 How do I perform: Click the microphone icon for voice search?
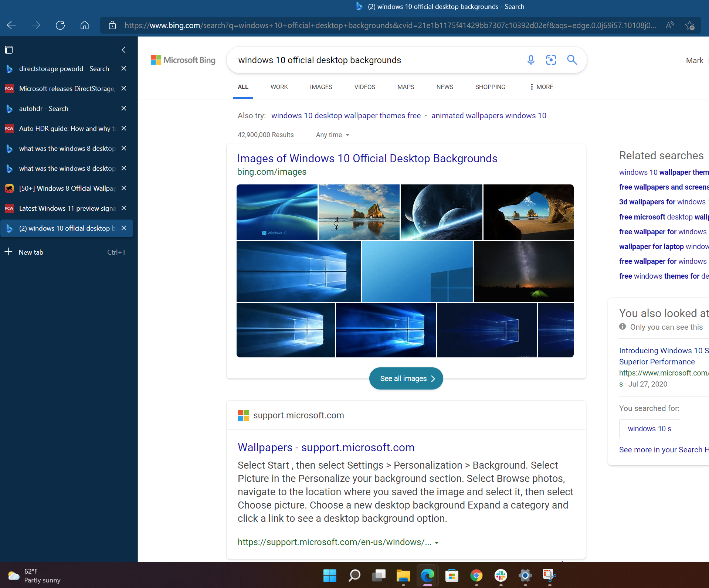(530, 60)
